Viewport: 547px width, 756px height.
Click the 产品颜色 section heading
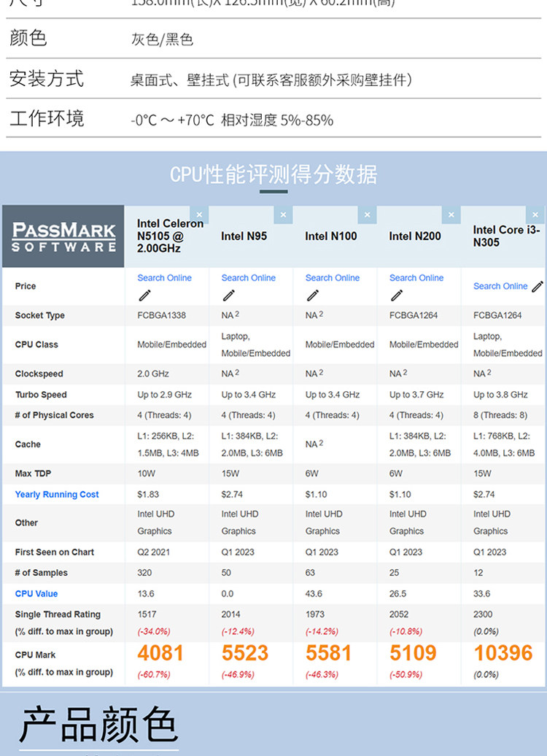98,725
